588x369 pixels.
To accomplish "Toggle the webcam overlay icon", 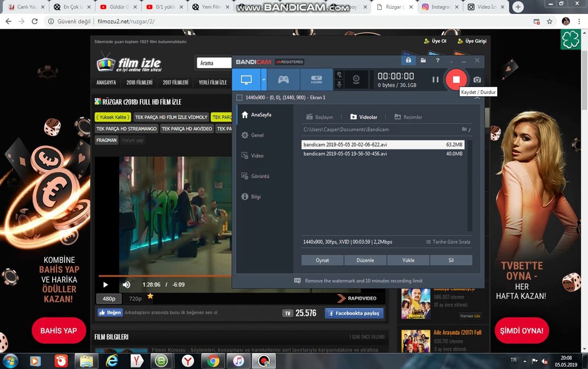I will tap(356, 79).
